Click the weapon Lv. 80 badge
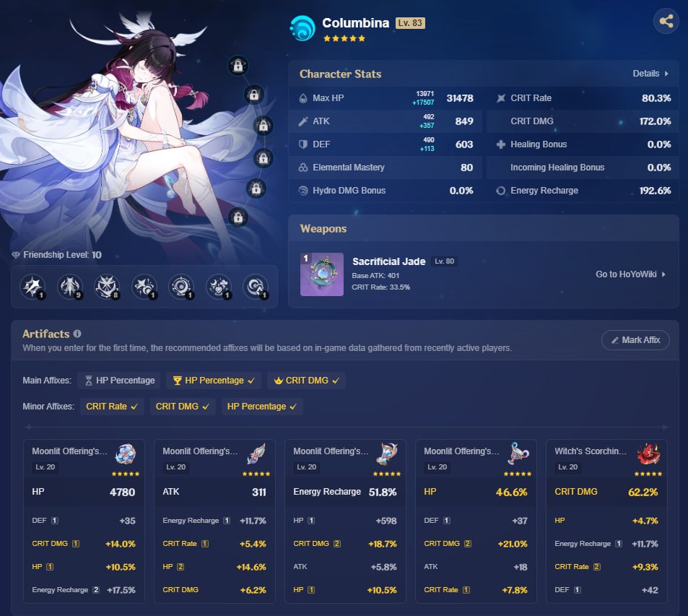Screen dimensions: 688x616 [444, 261]
